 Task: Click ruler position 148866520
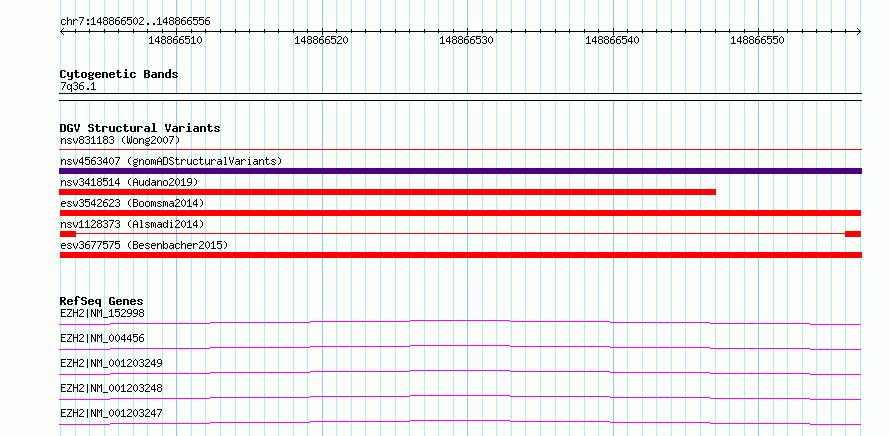(321, 40)
